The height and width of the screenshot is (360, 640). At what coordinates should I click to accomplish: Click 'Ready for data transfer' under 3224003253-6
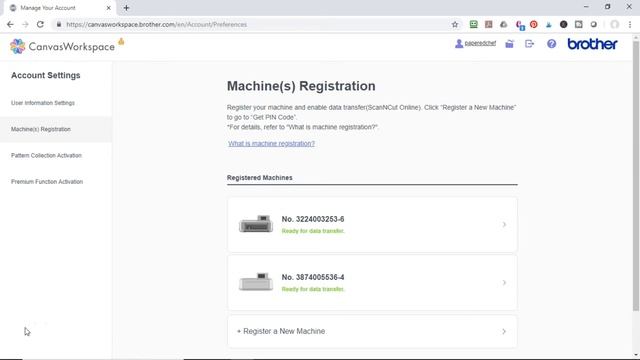313,231
